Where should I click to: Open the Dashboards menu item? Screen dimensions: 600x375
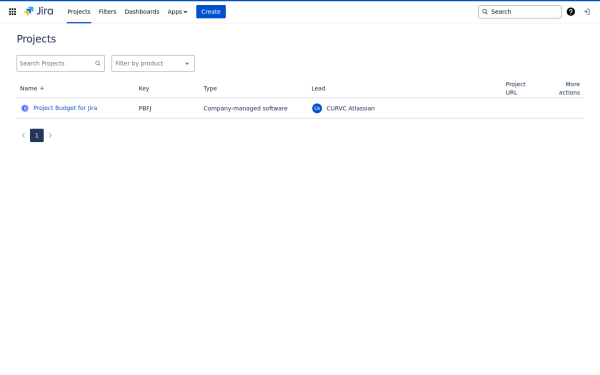tap(142, 12)
